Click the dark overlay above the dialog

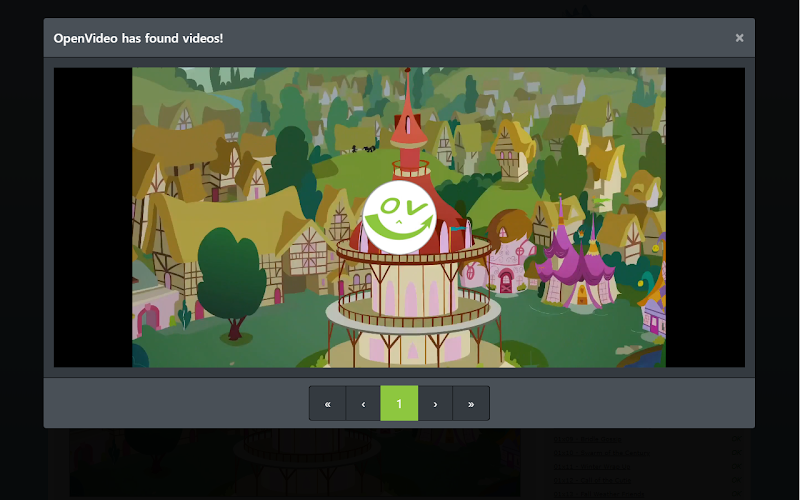[x=400, y=8]
